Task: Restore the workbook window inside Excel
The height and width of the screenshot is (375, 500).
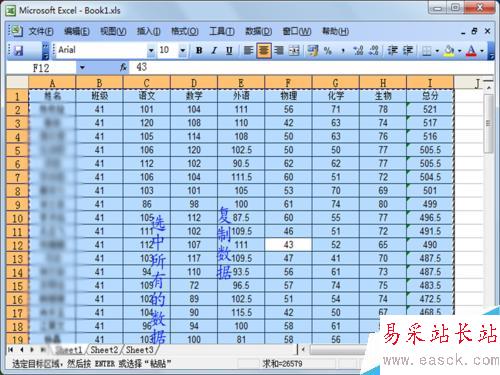Action: point(475,31)
